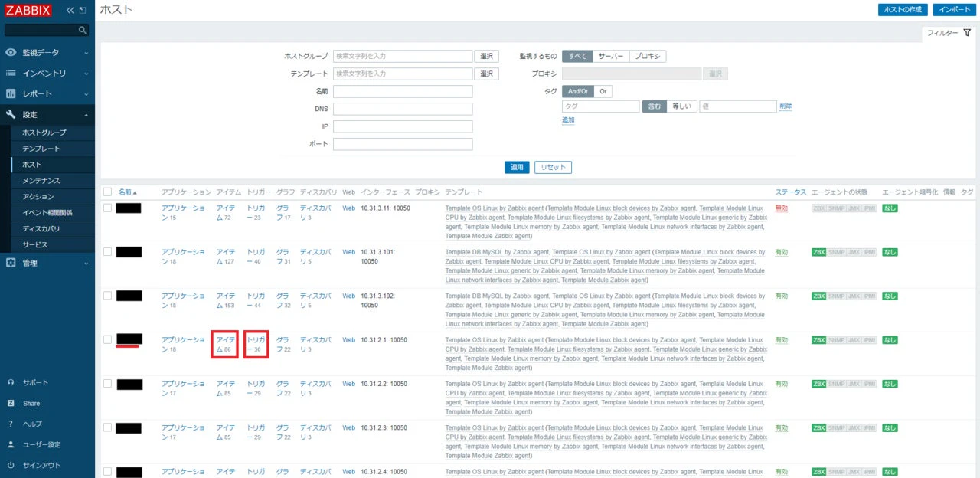The image size is (980, 478).
Task: Focus the DNS filter input field
Action: coord(403,109)
